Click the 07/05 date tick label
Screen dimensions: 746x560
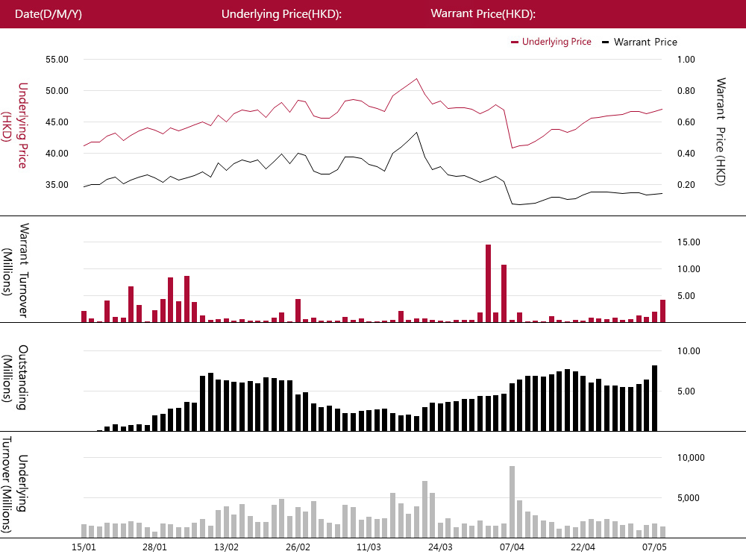pyautogui.click(x=654, y=547)
